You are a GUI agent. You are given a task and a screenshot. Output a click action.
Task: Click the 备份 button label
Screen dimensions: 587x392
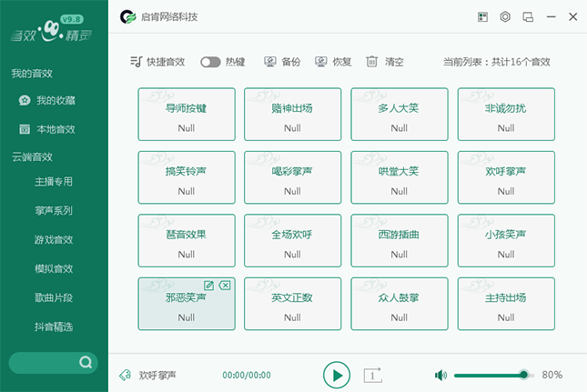[291, 62]
